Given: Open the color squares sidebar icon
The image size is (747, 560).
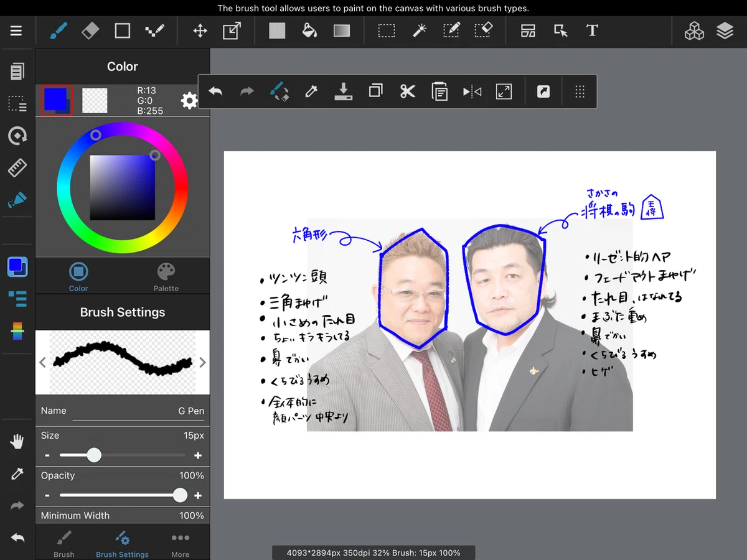Looking at the screenshot, I should click(x=17, y=266).
